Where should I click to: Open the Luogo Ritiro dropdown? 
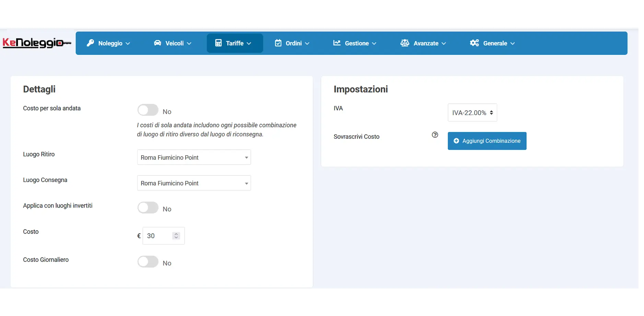click(194, 157)
